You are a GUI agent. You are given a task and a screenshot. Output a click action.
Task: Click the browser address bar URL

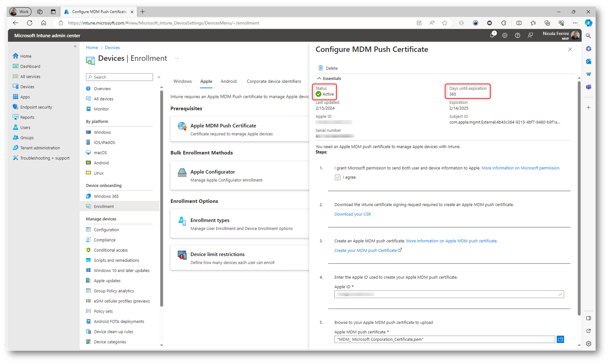point(163,23)
